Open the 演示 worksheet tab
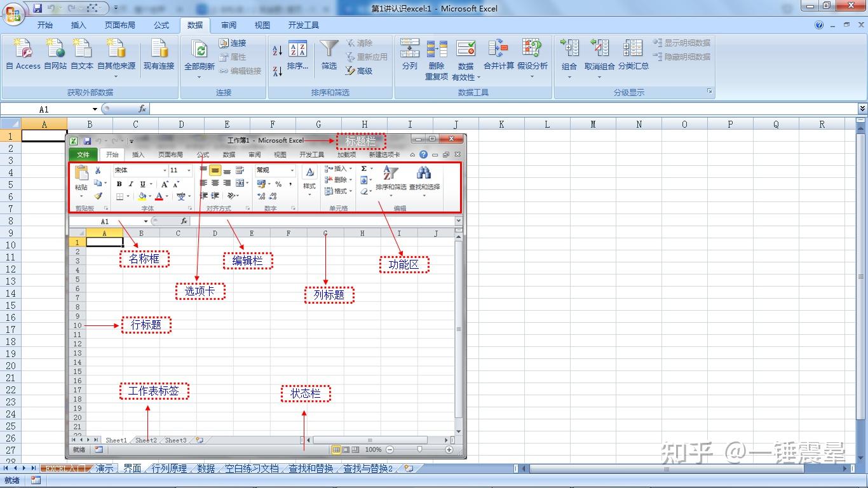This screenshot has width=868, height=488. click(x=104, y=468)
